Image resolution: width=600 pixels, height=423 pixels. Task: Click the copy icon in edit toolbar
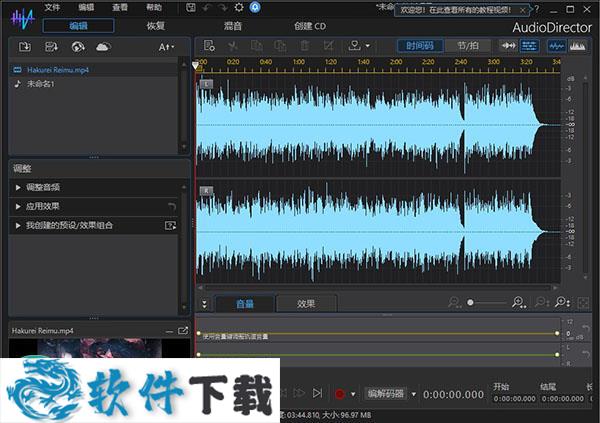[256, 46]
